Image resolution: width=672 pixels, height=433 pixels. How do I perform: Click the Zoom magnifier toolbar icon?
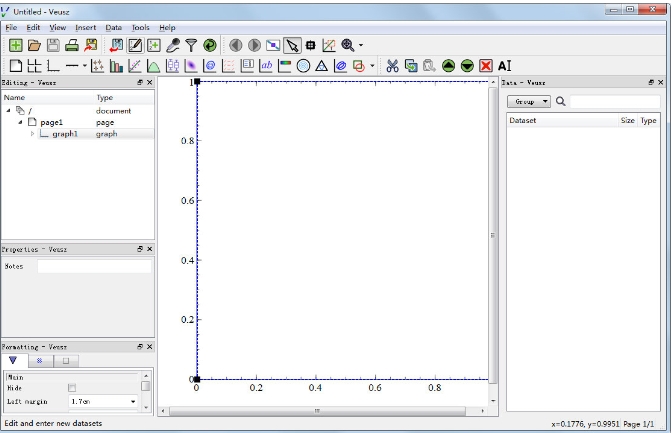click(x=348, y=45)
